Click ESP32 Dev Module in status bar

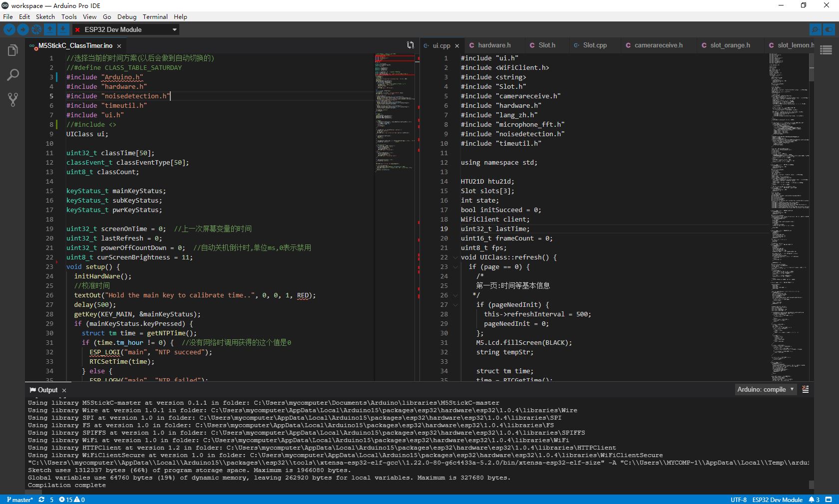(777, 500)
